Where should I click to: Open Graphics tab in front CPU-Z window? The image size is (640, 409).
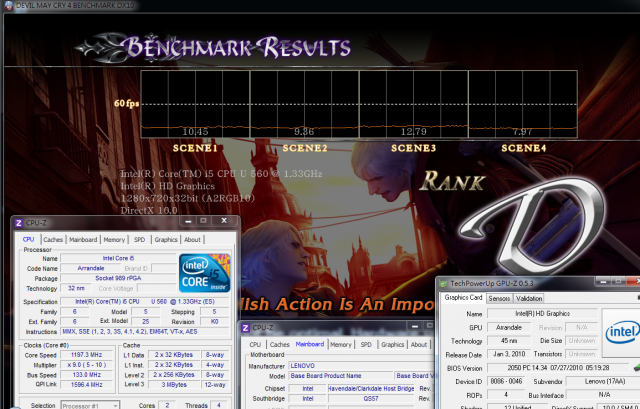(x=166, y=240)
